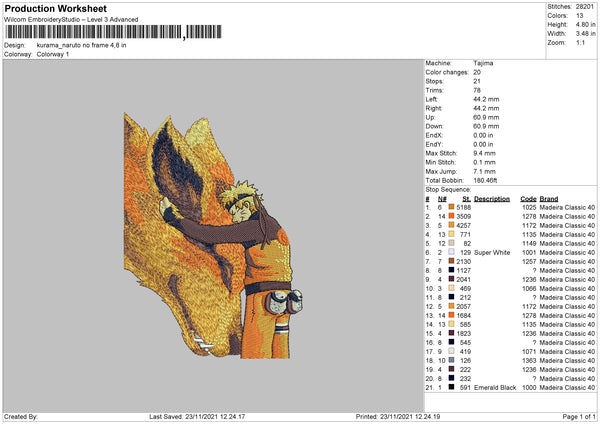This screenshot has height=424, width=600.
Task: Select the design name kurama_naruto no frame
Action: coord(81,45)
